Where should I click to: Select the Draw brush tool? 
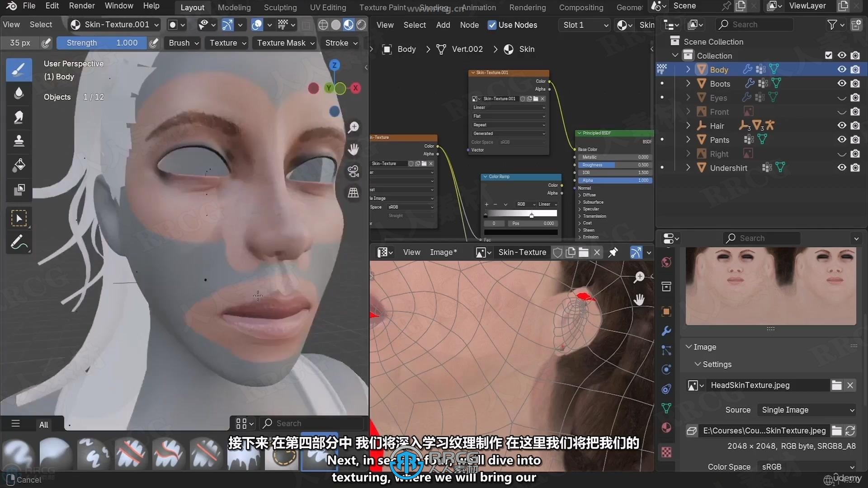pos(19,70)
